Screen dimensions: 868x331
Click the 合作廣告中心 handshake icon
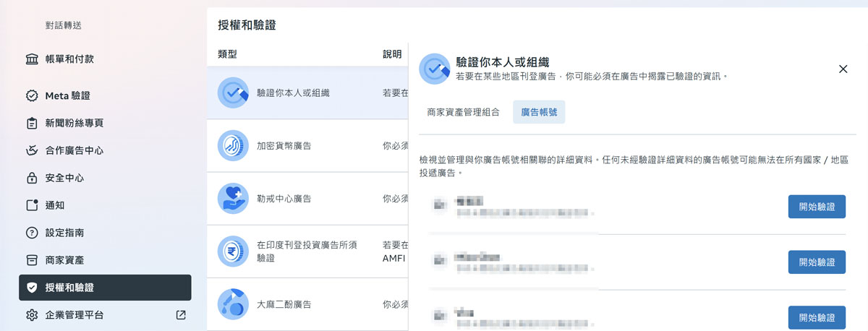click(x=32, y=150)
